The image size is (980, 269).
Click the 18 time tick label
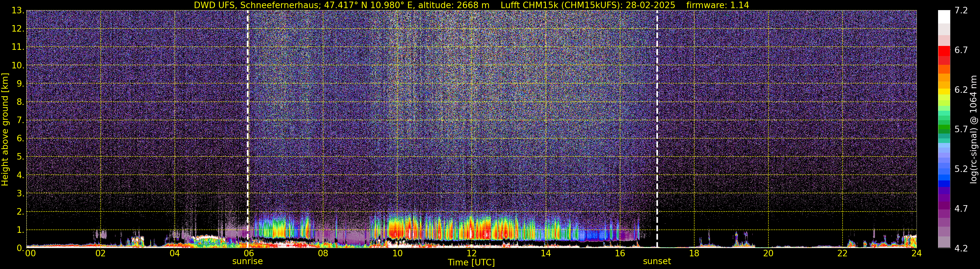694,253
